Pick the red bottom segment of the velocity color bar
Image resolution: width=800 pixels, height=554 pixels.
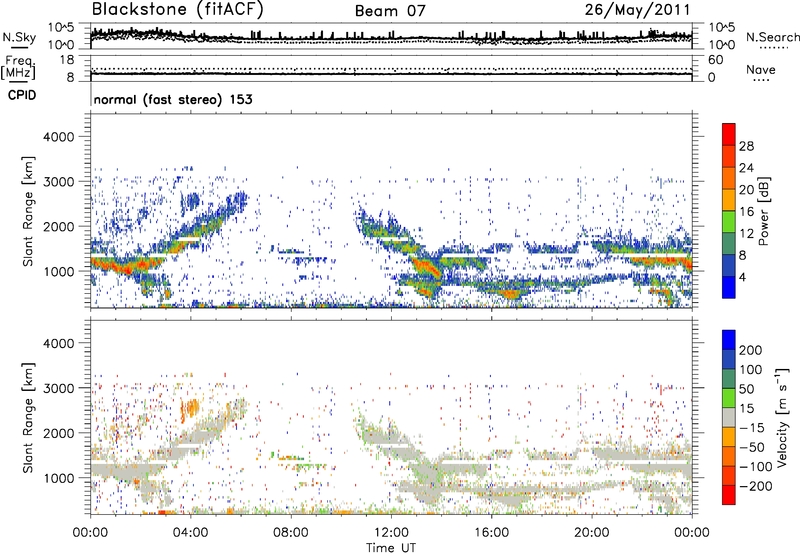[729, 495]
